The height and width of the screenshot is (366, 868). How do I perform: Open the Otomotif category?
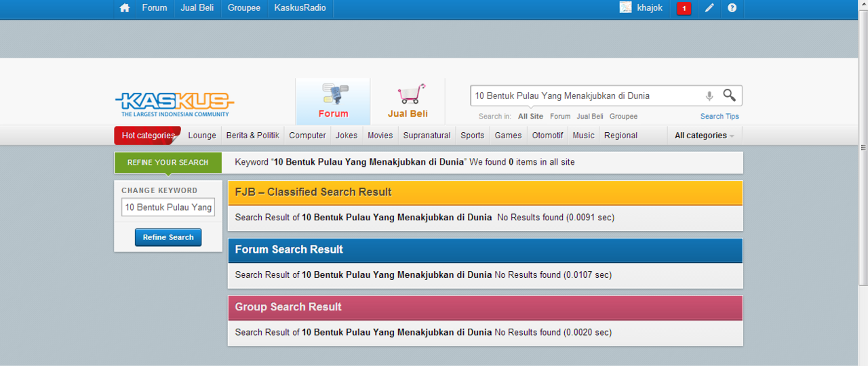[547, 136]
